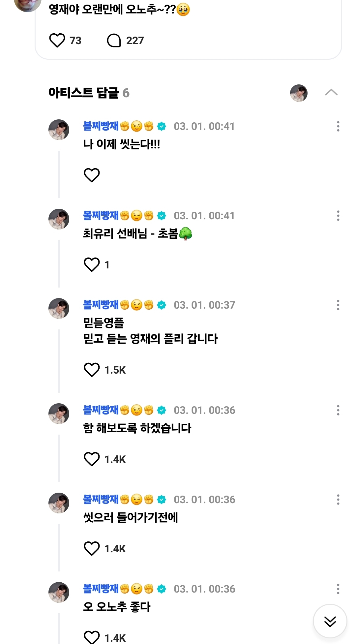Open more options for the "믿듣영플" reply
Screen dimensions: 356x644
(338, 305)
